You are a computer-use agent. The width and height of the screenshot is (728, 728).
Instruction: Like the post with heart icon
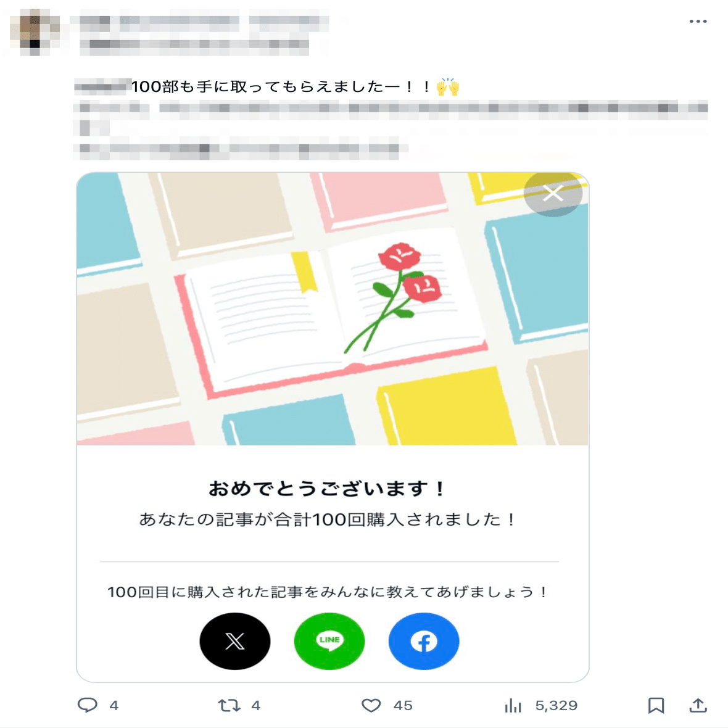click(371, 705)
